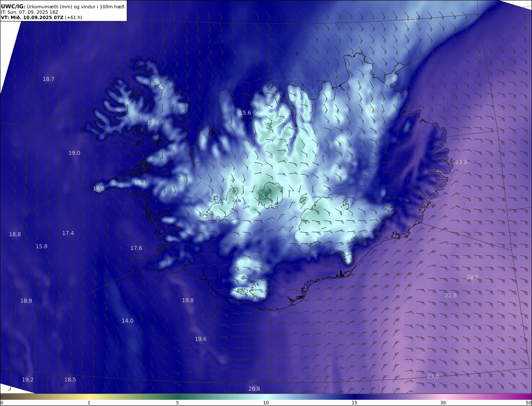Click the map value '17.6'
The width and height of the screenshot is (532, 406).
(136, 248)
